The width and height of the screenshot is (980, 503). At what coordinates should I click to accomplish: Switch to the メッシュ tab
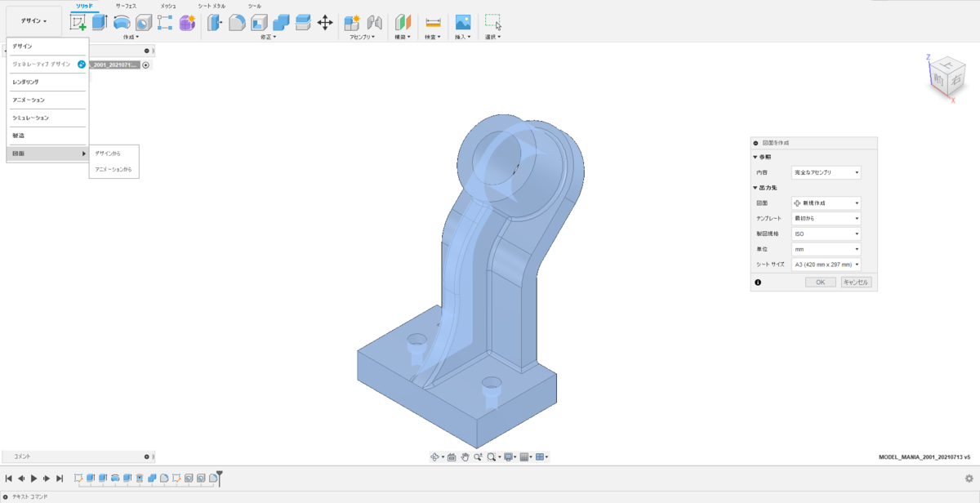(x=168, y=6)
